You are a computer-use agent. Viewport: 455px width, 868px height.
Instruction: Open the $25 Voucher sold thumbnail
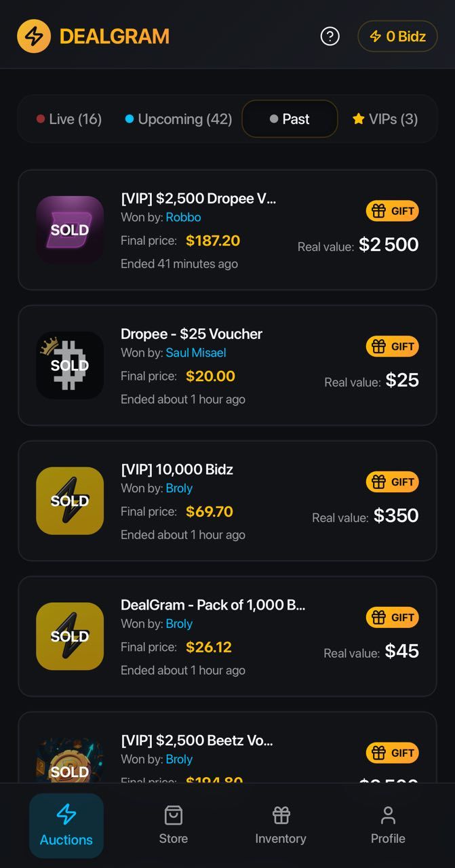pos(70,366)
